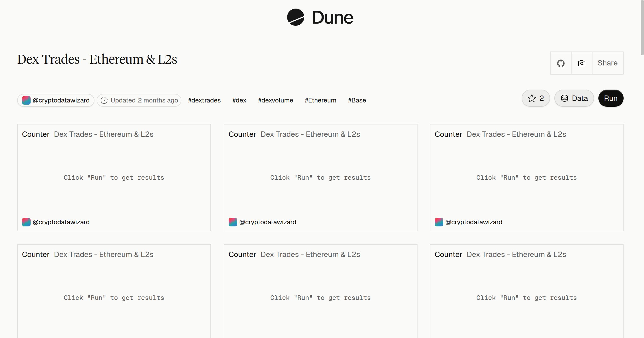
Task: Open the bottom left counter card's title link
Action: point(104,254)
